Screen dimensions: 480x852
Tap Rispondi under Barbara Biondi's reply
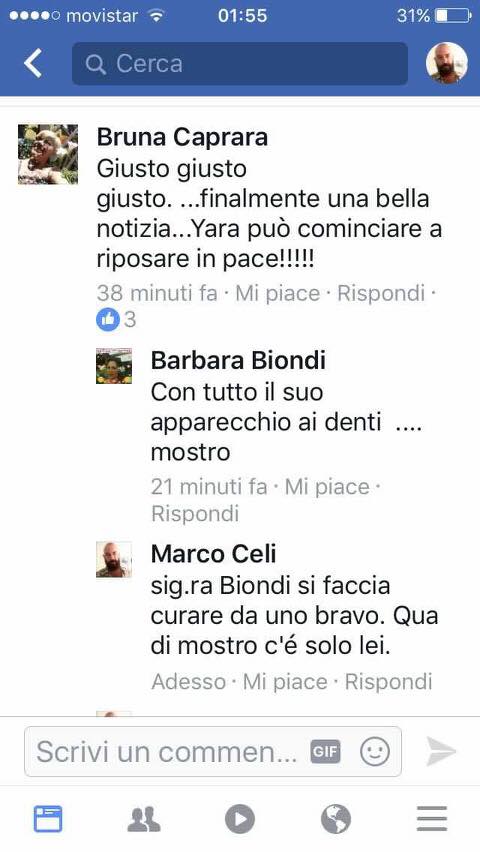195,513
